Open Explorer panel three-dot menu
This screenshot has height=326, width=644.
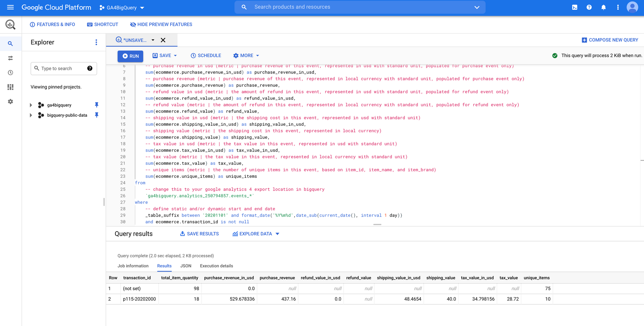(96, 42)
